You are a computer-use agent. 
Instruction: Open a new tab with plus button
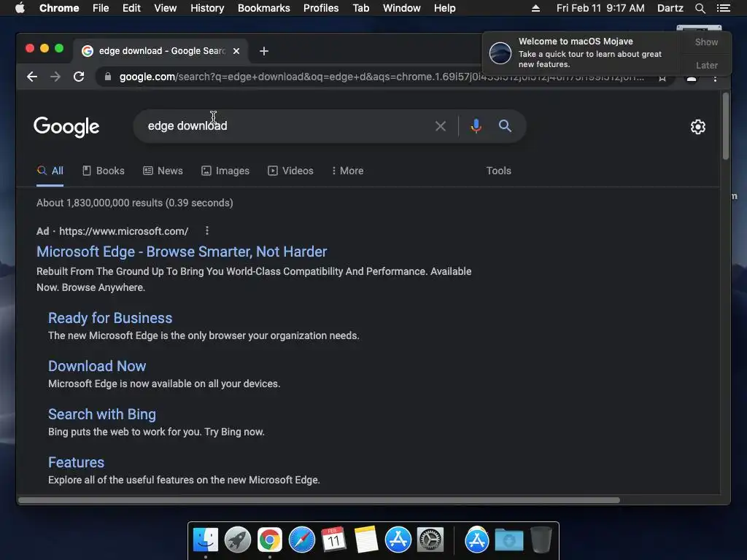[x=264, y=51]
